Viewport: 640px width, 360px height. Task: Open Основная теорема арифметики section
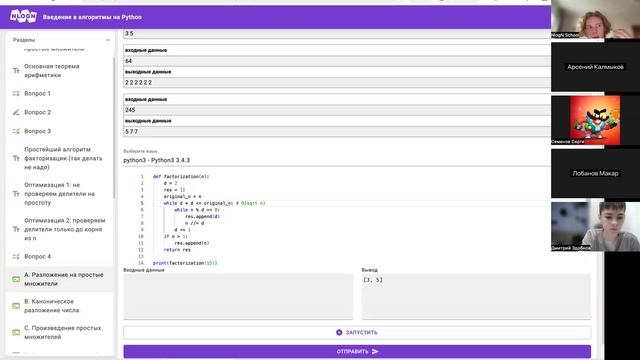pos(52,71)
